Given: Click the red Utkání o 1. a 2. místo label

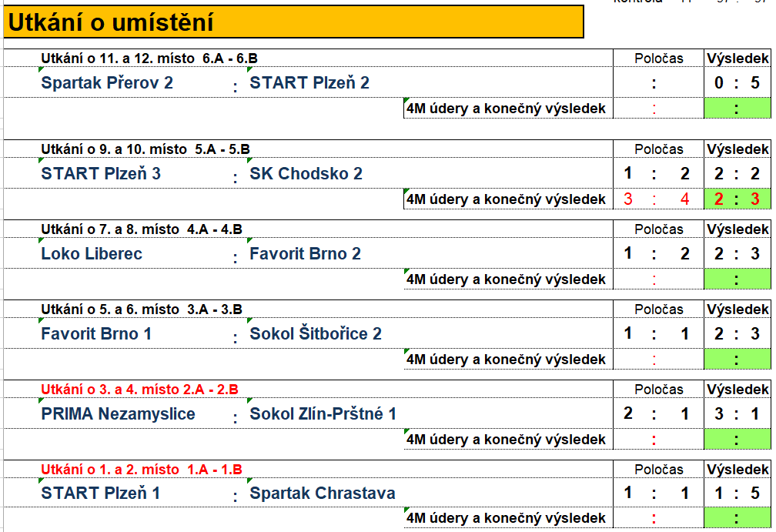Looking at the screenshot, I should pos(142,469).
